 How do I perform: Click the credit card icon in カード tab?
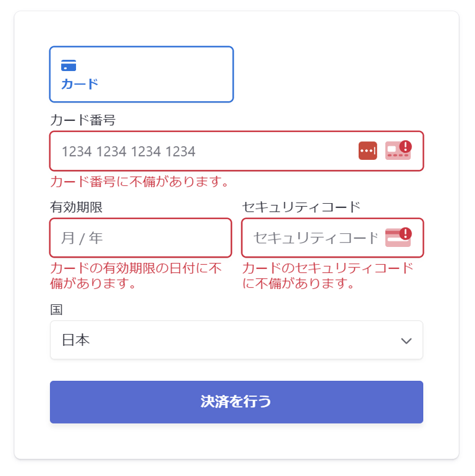(69, 65)
